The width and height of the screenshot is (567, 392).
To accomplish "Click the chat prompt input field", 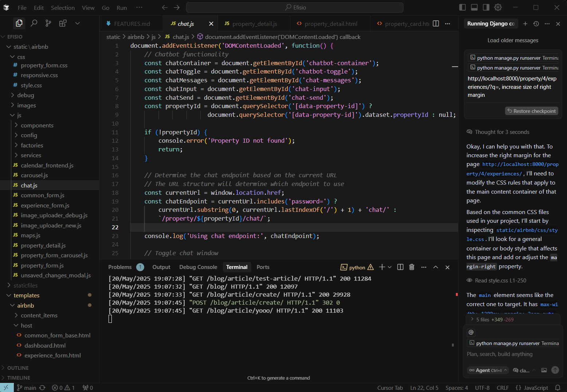I will [513, 354].
